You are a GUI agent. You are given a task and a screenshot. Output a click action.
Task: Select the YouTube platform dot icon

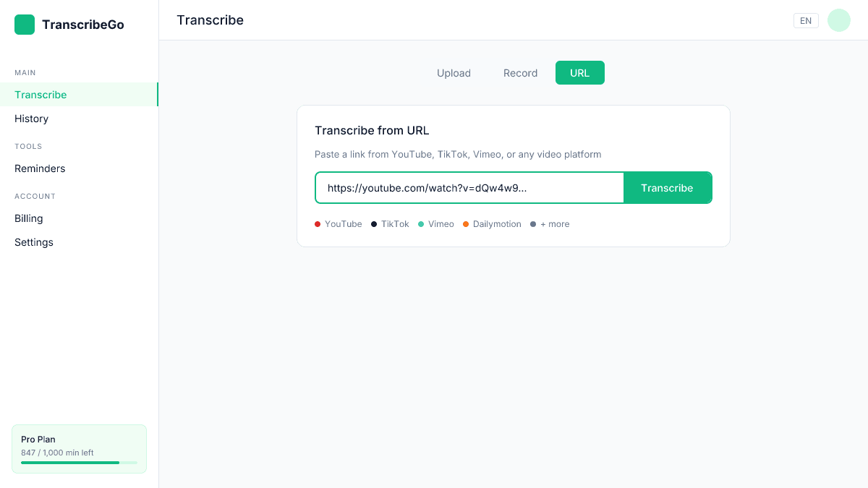pos(317,224)
